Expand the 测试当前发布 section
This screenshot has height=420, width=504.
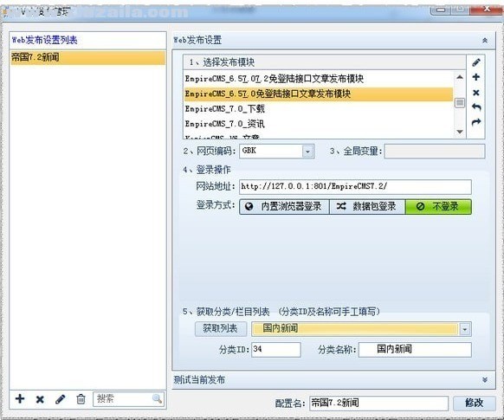[485, 380]
